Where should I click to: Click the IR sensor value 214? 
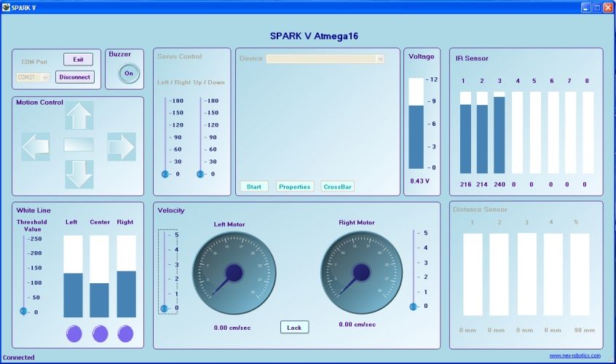click(482, 184)
